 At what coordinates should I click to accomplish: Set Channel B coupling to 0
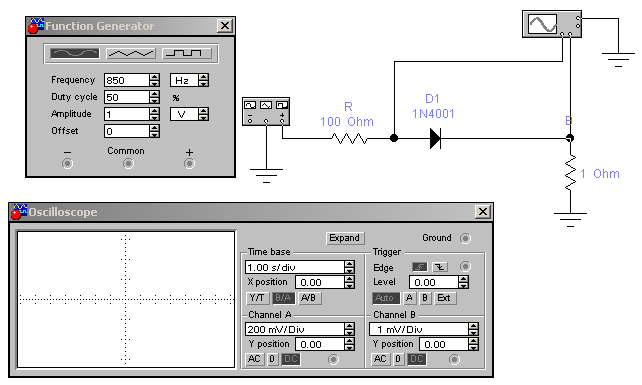pos(398,359)
